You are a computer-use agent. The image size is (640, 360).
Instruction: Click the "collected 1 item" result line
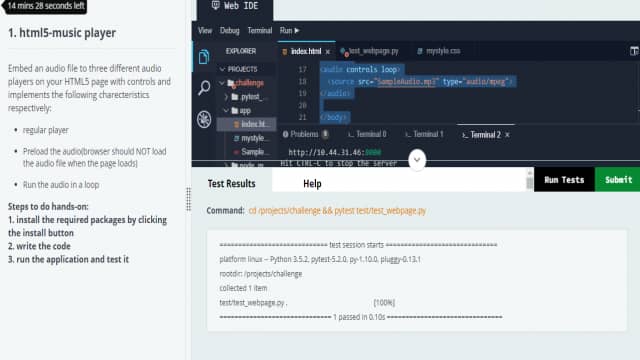[x=243, y=288]
